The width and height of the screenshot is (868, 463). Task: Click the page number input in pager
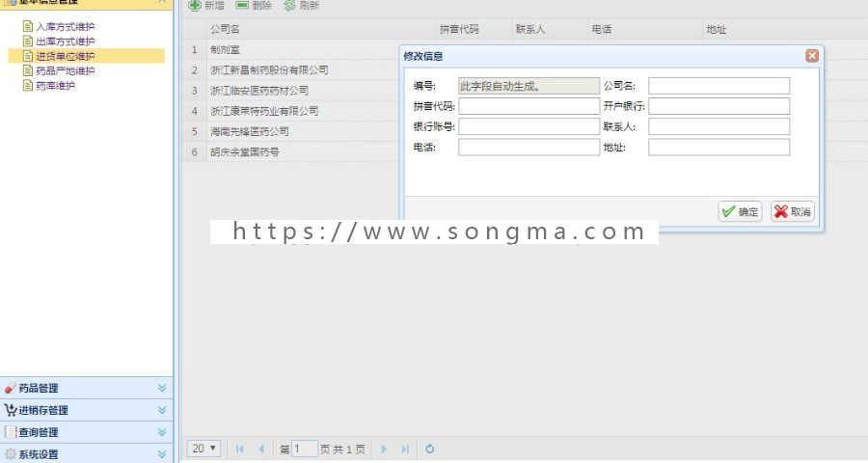(x=304, y=448)
